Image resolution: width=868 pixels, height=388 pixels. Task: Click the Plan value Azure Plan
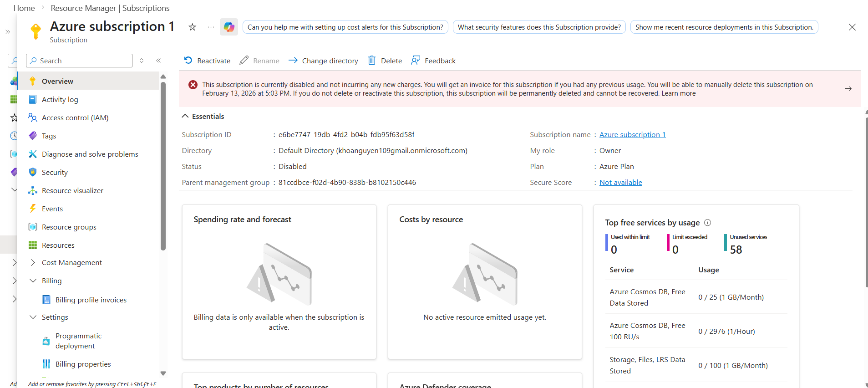pos(617,166)
